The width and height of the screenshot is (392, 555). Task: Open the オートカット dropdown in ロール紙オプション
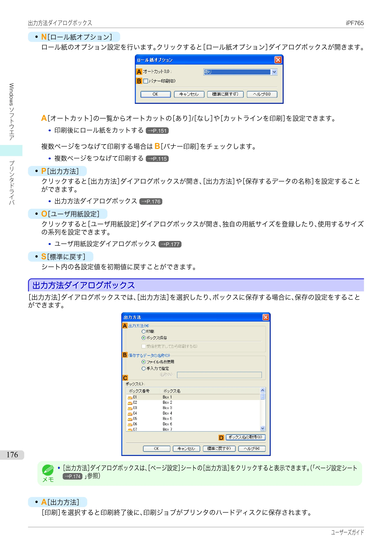[240, 72]
